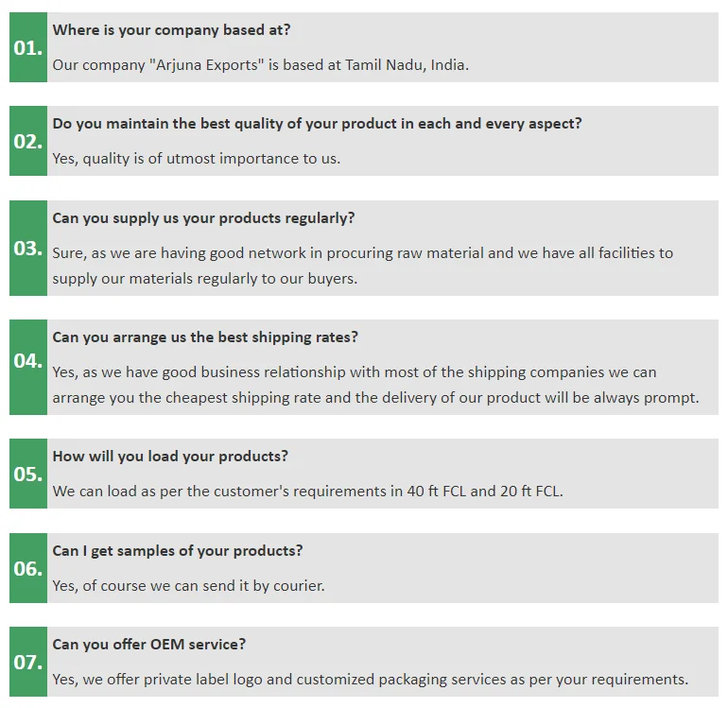Click the green 07. number badge
728x708 pixels.
click(x=28, y=662)
